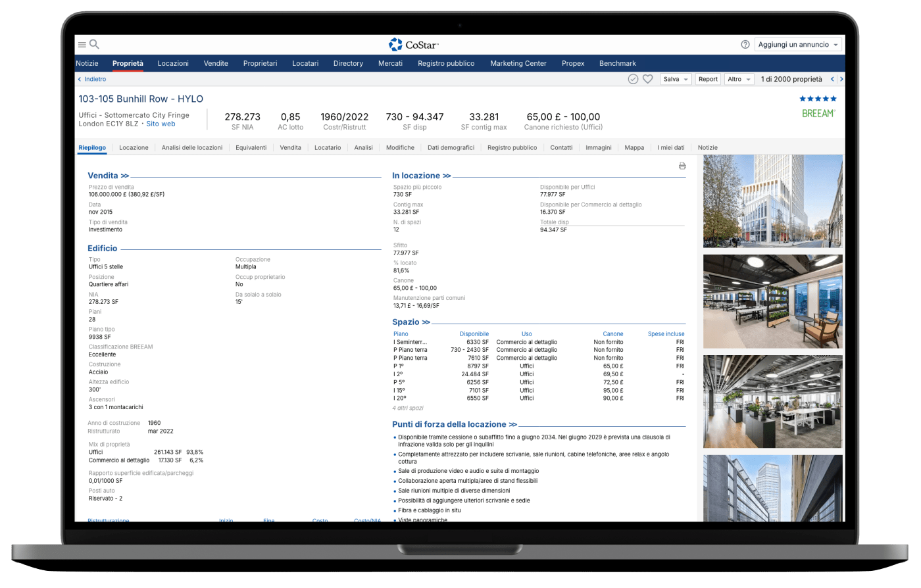Open the Analisi delle locazioni tab
This screenshot has width=921, height=588.
click(192, 147)
